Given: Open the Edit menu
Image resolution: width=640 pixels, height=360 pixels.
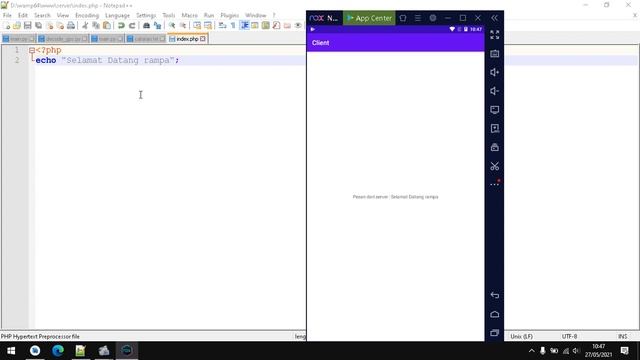Looking at the screenshot, I should point(22,15).
